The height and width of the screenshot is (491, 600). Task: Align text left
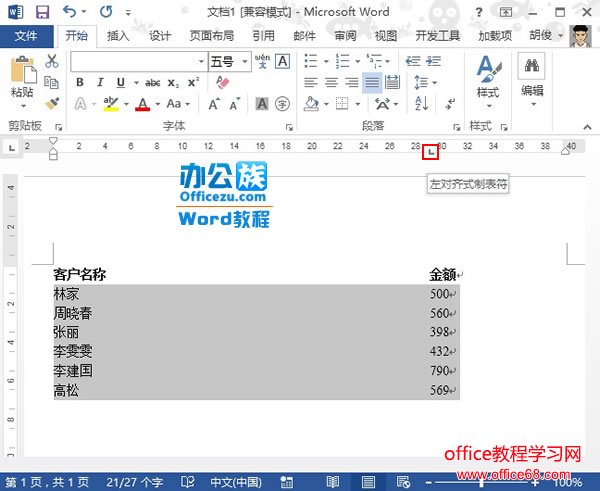pyautogui.click(x=311, y=82)
